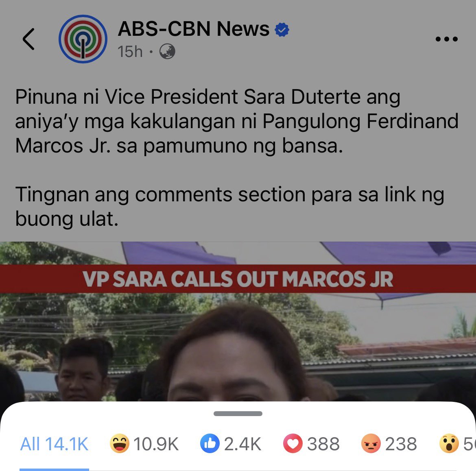Viewport: 476px width, 471px height.
Task: Select the Love reactions 388 tab
Action: tap(311, 444)
